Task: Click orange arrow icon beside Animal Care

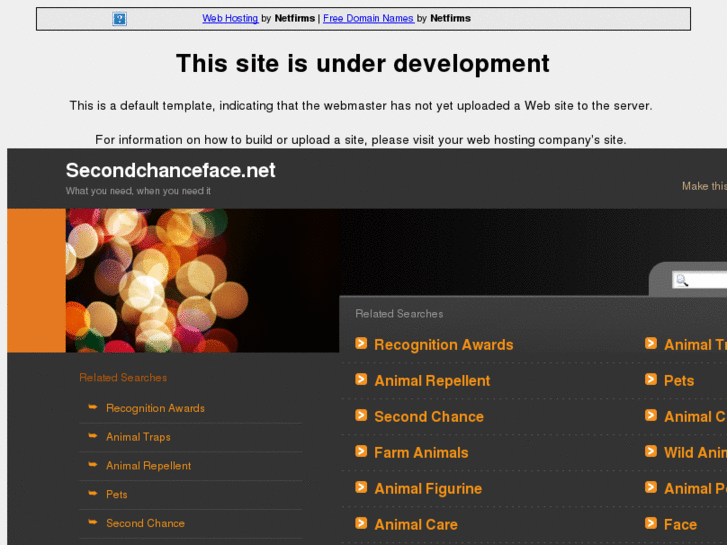Action: point(361,523)
